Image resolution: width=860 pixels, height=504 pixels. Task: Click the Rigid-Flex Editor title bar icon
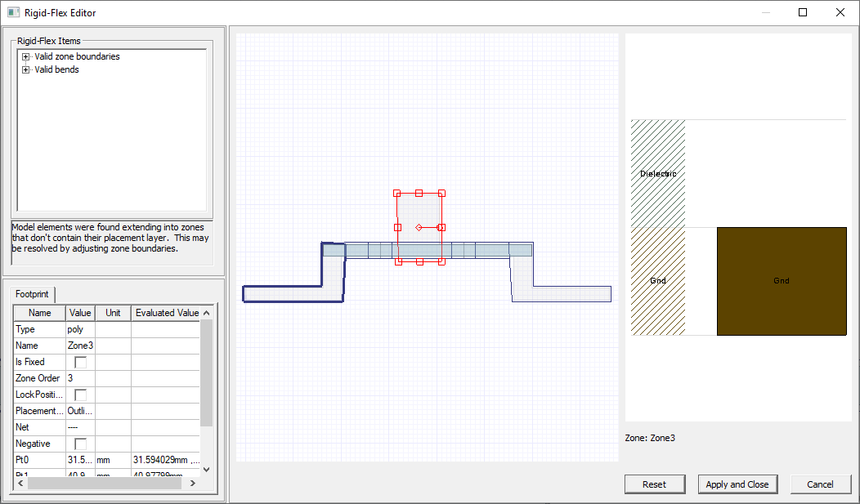(x=12, y=12)
